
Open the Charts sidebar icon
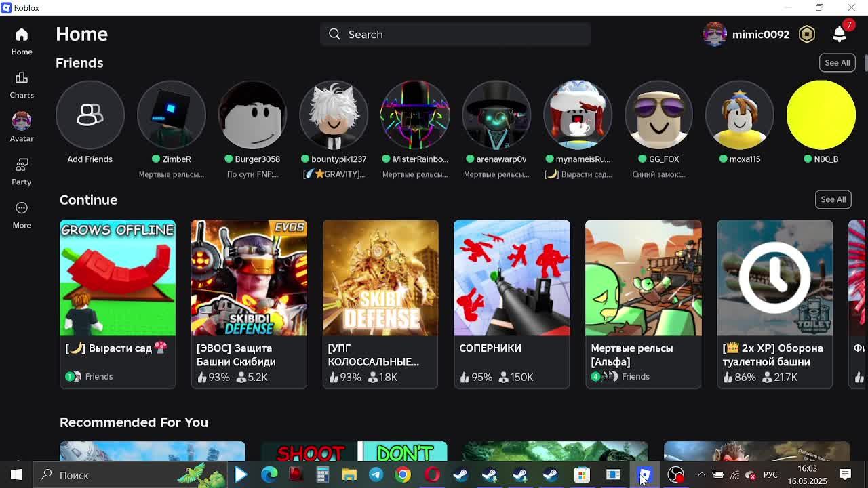tap(22, 78)
